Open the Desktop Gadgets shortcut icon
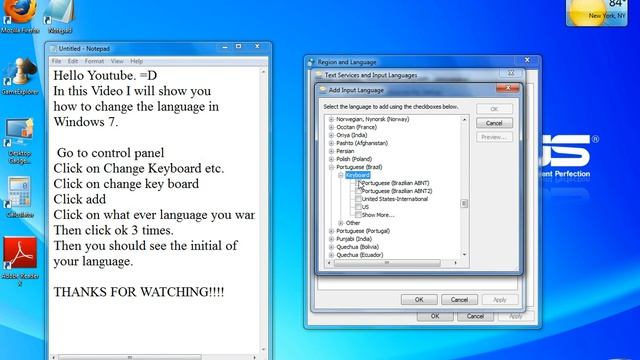Viewport: 640px width, 360px height. [20, 139]
